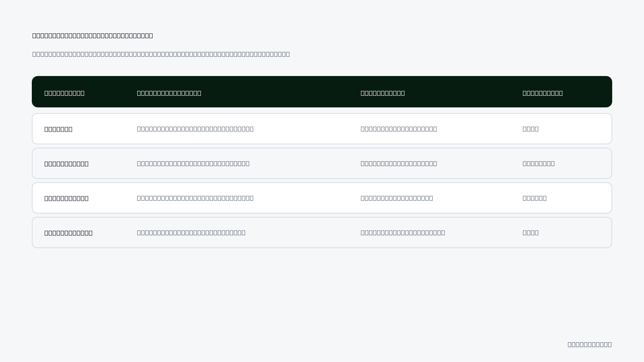Viewport: 644px width, 362px height.
Task: Click second-column description in first table row
Action: (x=195, y=129)
